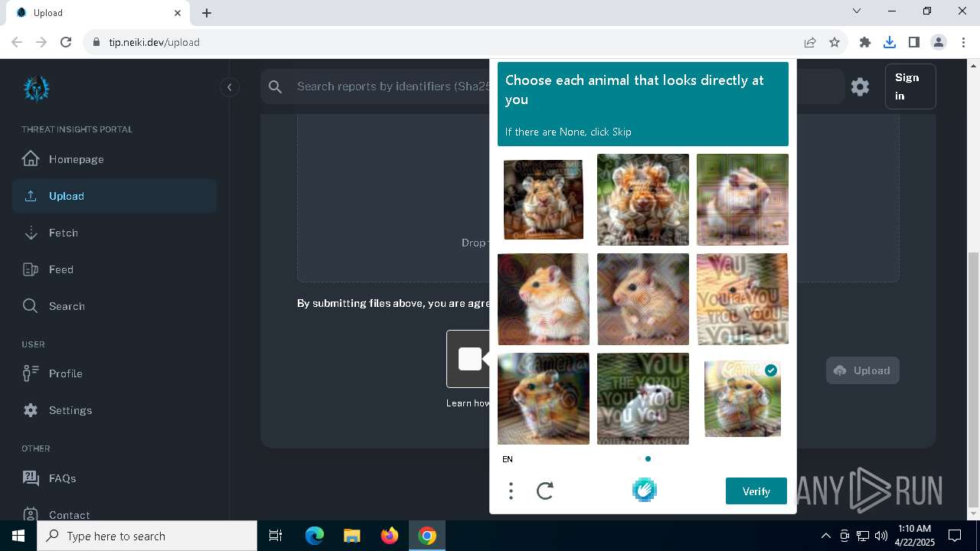Close the Upload tab
Viewport: 980px width, 551px height.
[178, 13]
